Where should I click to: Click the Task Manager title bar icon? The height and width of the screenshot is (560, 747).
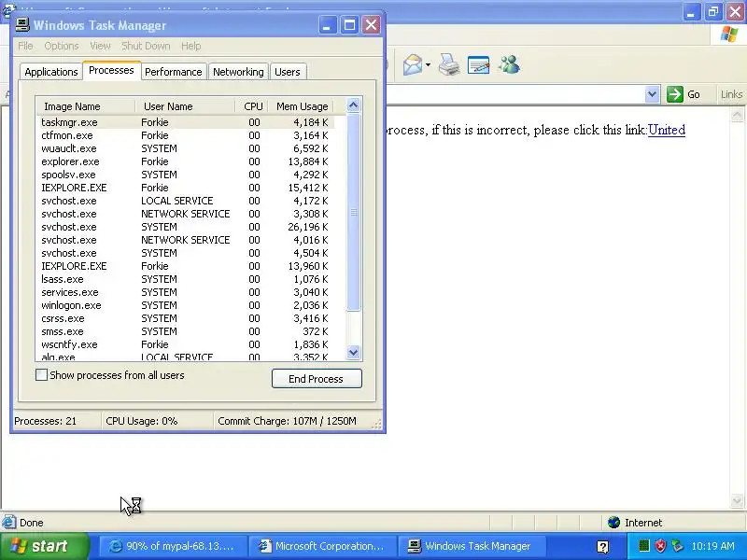click(x=21, y=25)
